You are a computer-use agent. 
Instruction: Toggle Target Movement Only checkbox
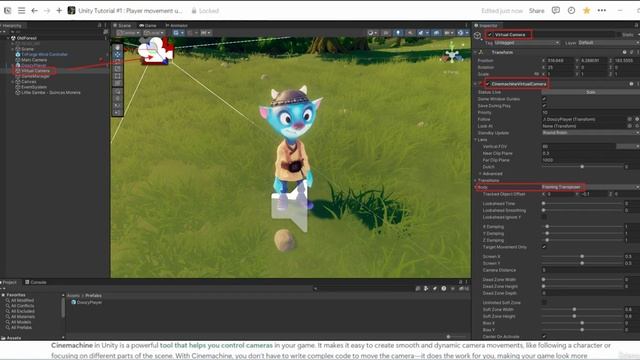(544, 247)
